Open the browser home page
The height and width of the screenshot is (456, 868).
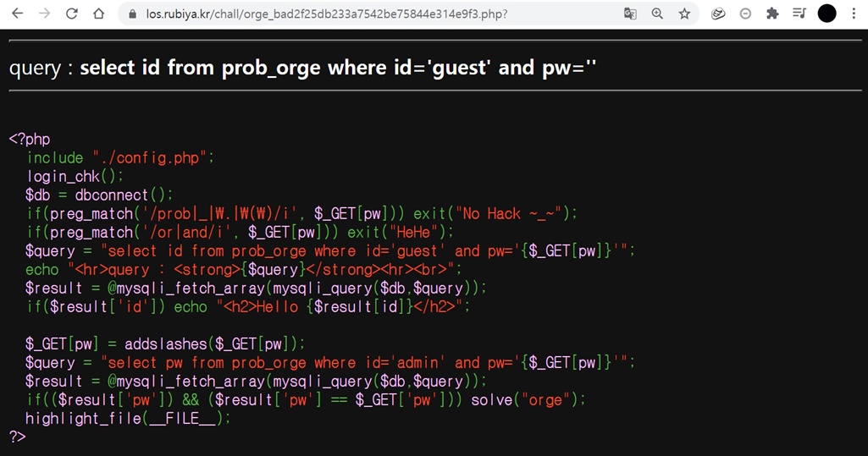point(98,14)
